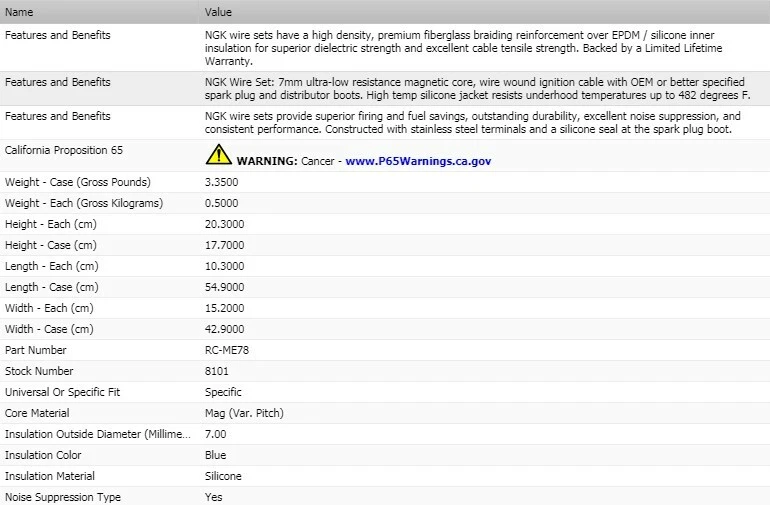Screen dimensions: 770x505
Task: Select the Weight - Case (Gross Pounds) label
Action: point(78,182)
